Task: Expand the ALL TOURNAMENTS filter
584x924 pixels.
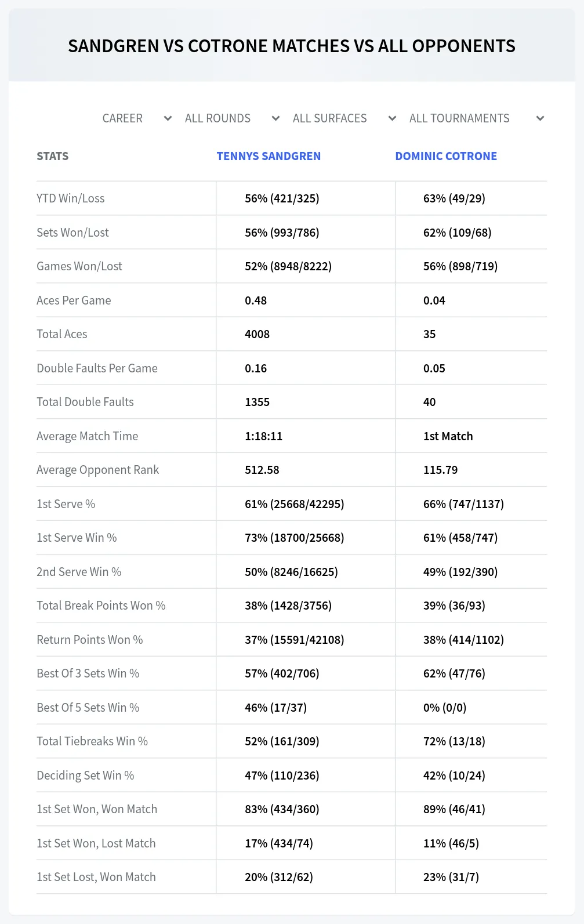Action: 477,118
